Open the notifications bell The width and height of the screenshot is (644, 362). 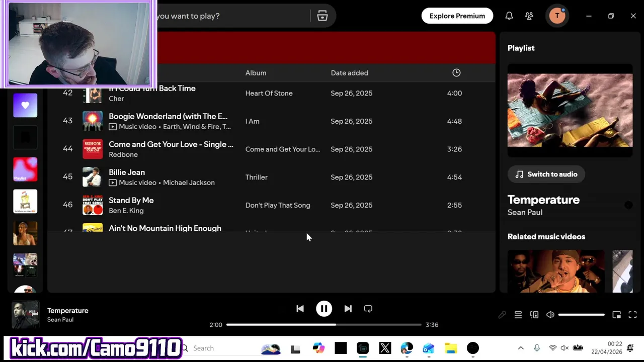point(509,16)
